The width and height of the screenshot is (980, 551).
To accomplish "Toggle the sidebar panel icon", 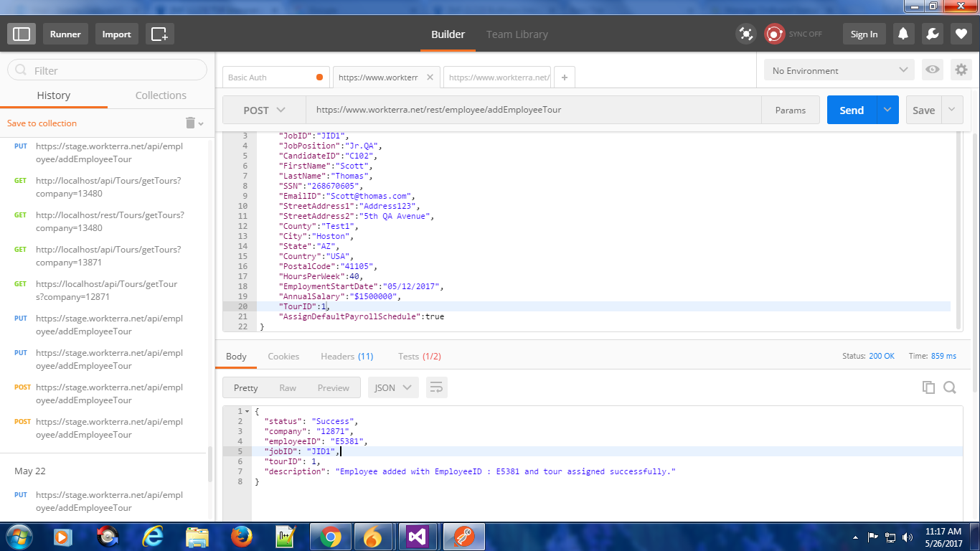I will (22, 34).
